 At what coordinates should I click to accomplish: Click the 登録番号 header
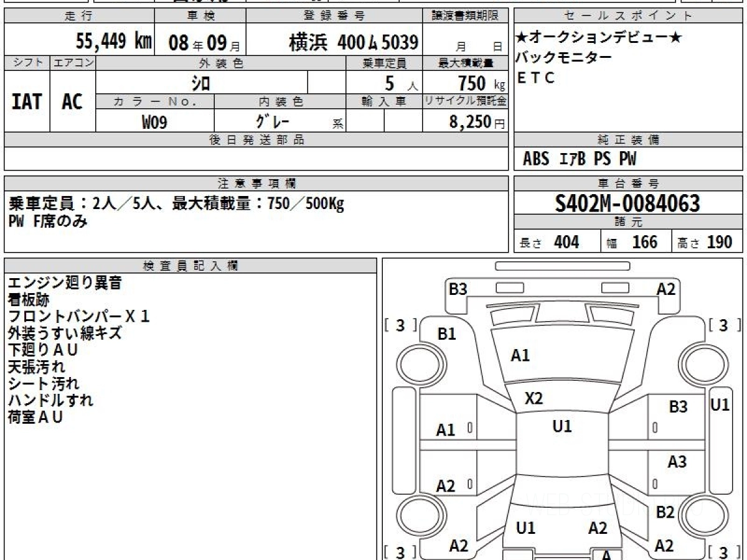point(335,16)
